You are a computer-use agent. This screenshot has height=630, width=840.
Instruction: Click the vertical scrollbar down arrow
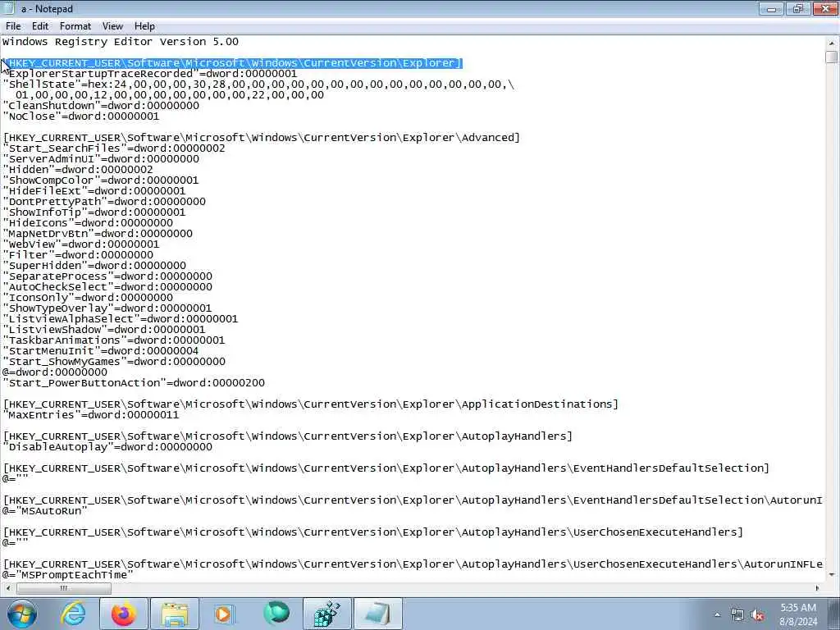832,575
